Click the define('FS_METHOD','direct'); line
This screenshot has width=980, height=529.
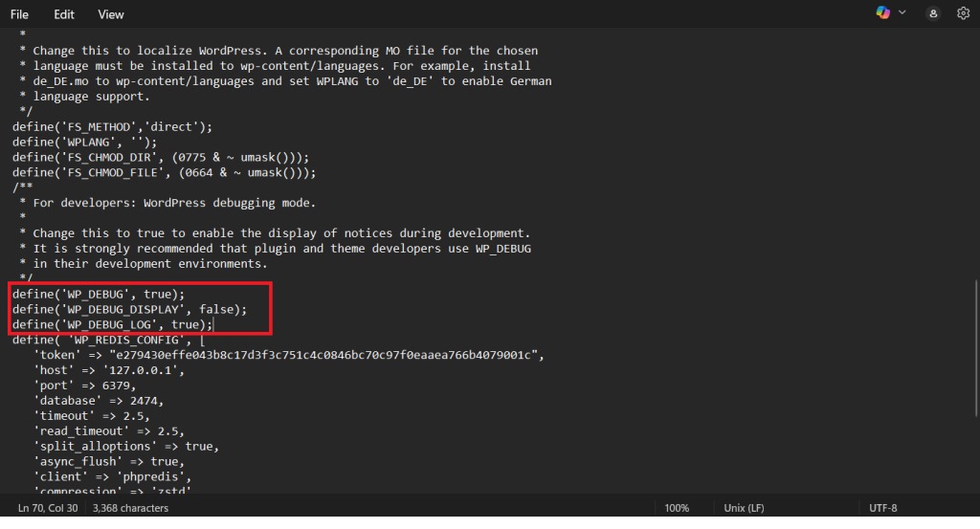pos(113,127)
